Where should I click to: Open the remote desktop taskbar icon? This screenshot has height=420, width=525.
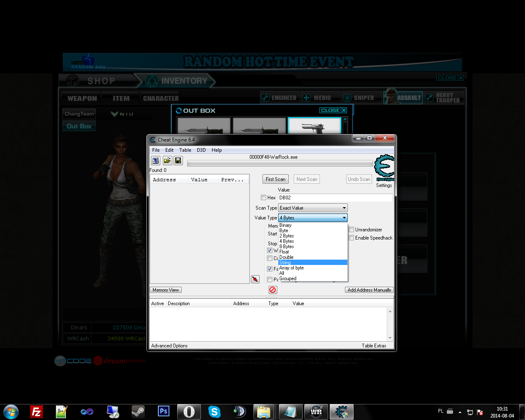[x=112, y=411]
